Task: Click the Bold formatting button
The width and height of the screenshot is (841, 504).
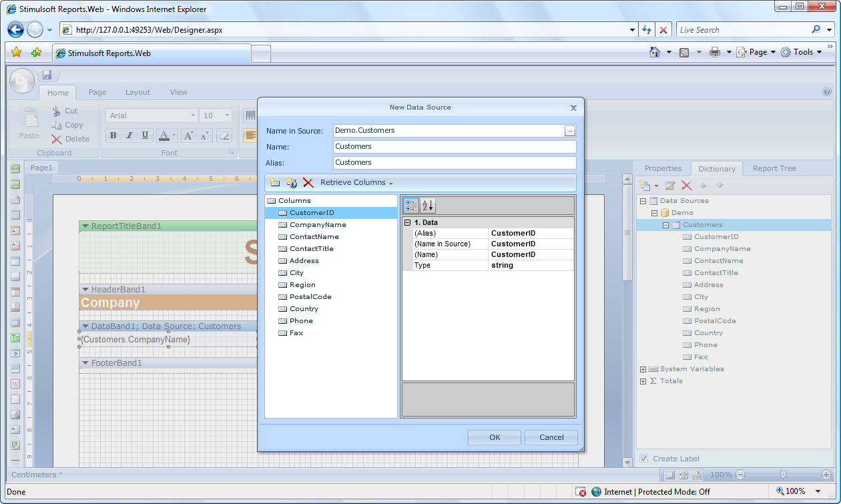Action: pos(113,136)
